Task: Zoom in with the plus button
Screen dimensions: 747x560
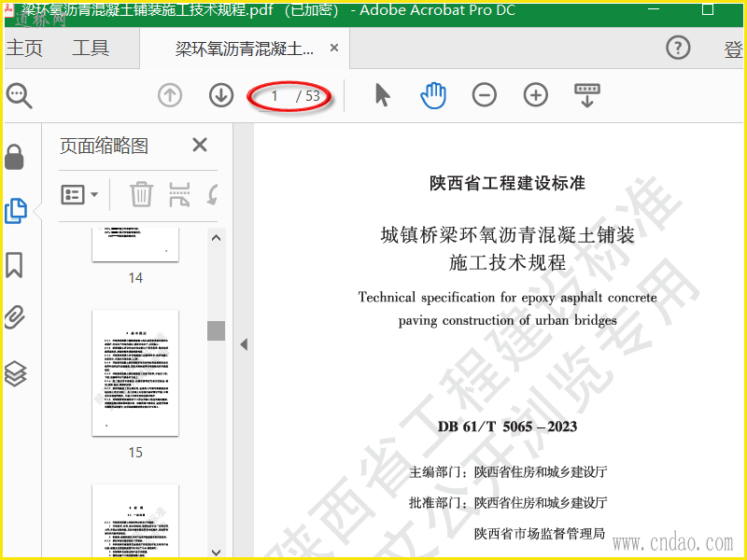Action: 536,95
